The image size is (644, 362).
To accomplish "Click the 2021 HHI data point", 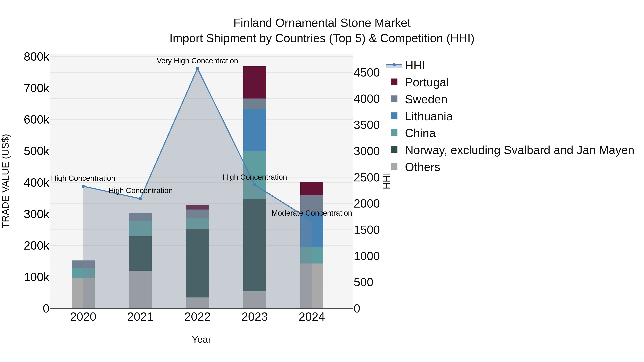I will (x=140, y=199).
